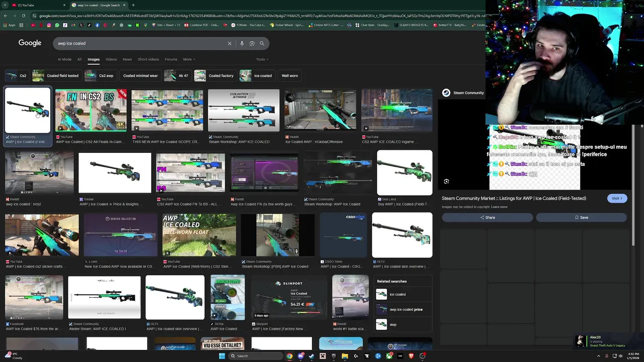Open File Explorer from the taskbar
This screenshot has height=362, width=644.
345,356
